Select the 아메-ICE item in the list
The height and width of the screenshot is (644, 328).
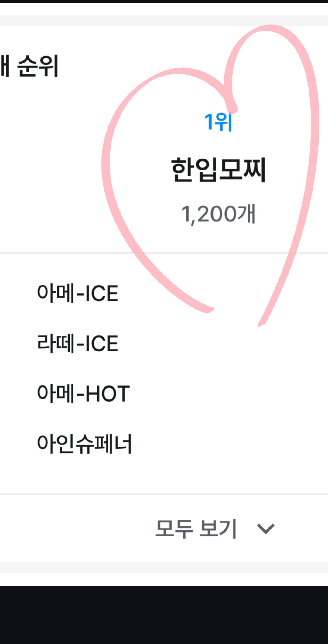click(x=77, y=293)
